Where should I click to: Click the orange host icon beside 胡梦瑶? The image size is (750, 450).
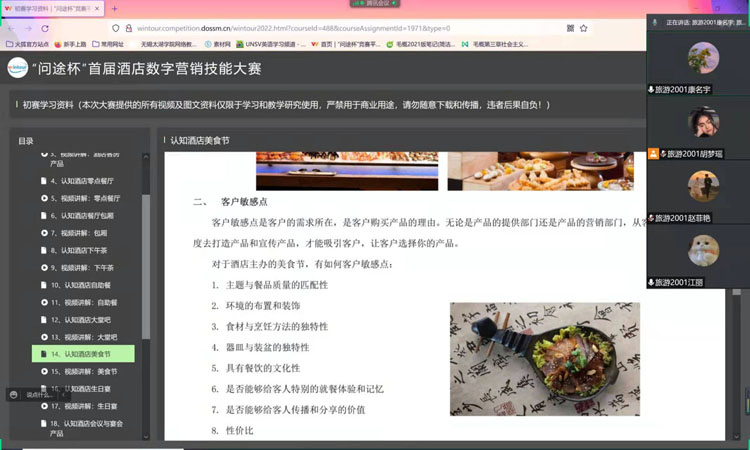point(653,154)
